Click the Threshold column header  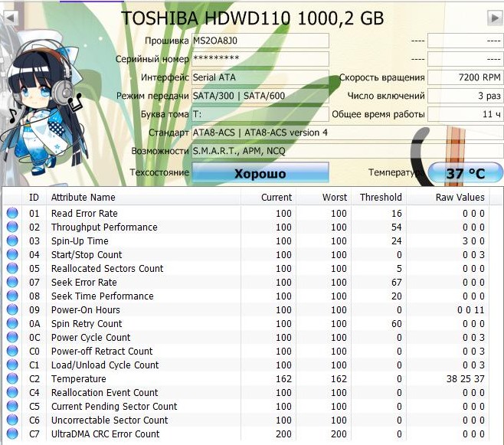pos(379,197)
